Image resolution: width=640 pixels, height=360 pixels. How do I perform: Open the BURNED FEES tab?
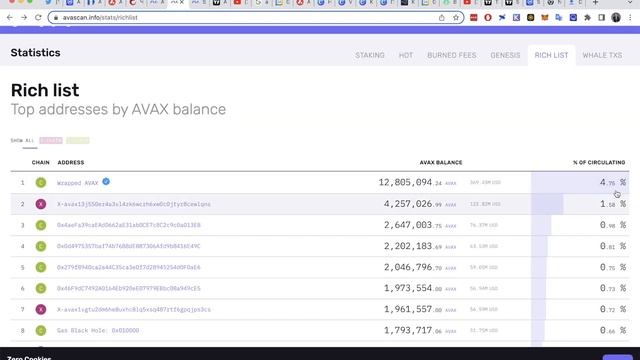point(452,55)
